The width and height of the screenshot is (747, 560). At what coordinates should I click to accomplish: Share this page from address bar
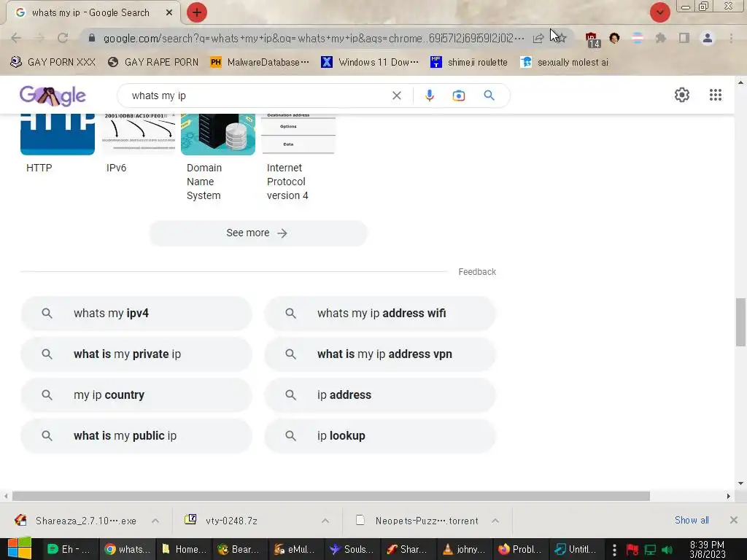(x=538, y=38)
